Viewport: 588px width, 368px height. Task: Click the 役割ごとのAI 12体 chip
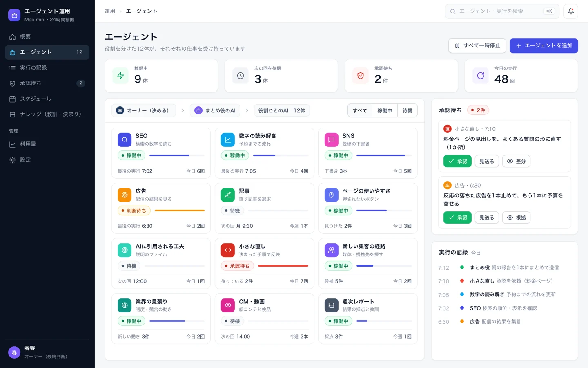(x=282, y=110)
